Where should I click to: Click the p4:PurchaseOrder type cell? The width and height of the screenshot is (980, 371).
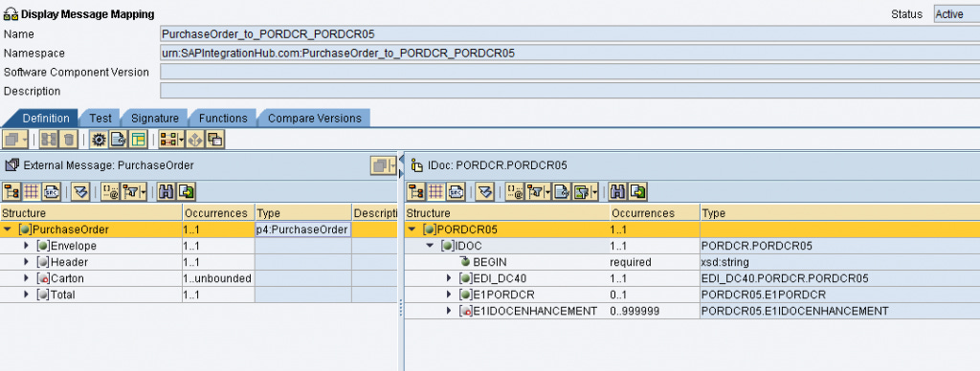(303, 229)
